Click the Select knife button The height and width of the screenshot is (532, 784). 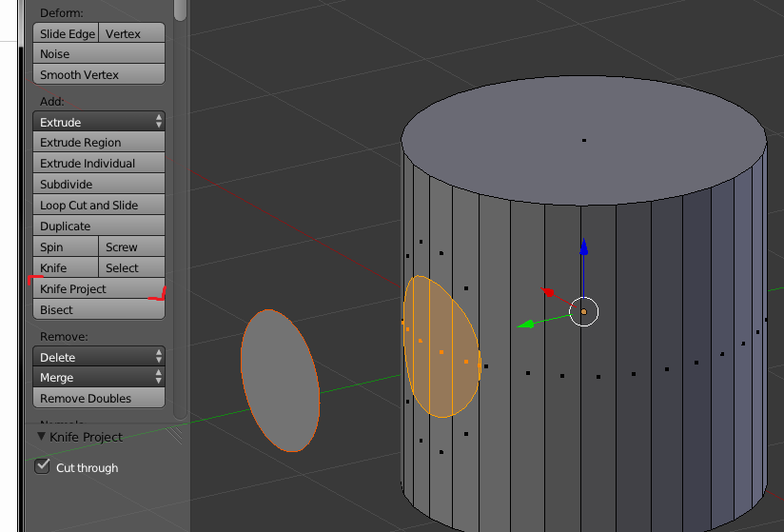click(132, 268)
